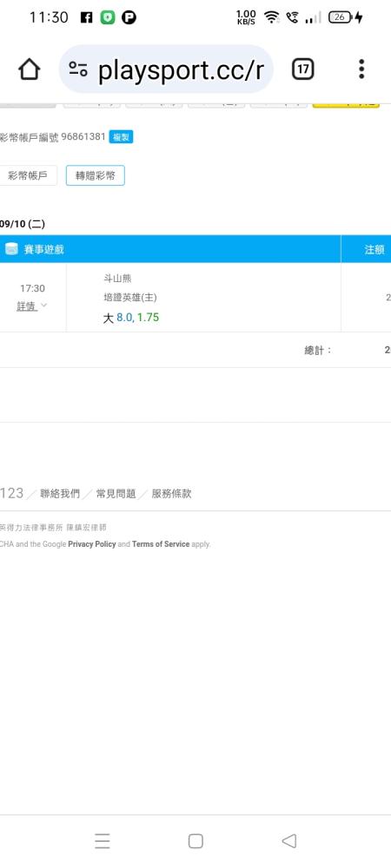Screen dimensions: 391x868
Task: Click the coin icon beside 賽事遊戲
Action: (11, 249)
